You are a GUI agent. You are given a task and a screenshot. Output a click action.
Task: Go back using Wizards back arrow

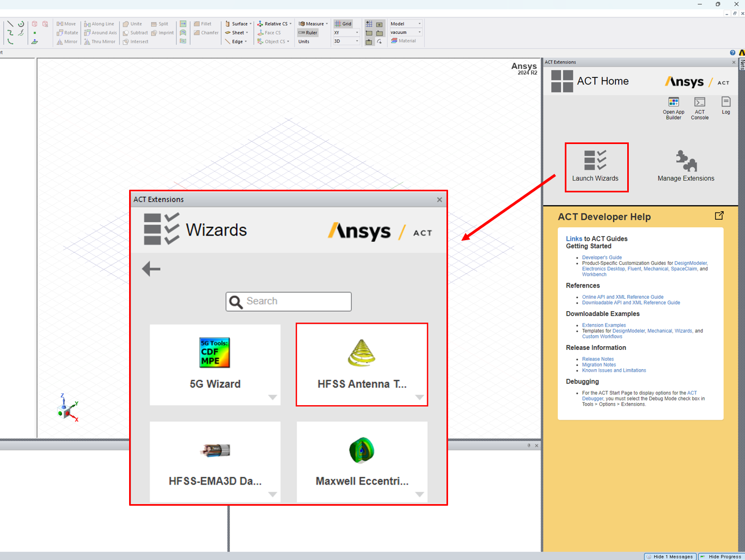pyautogui.click(x=151, y=269)
